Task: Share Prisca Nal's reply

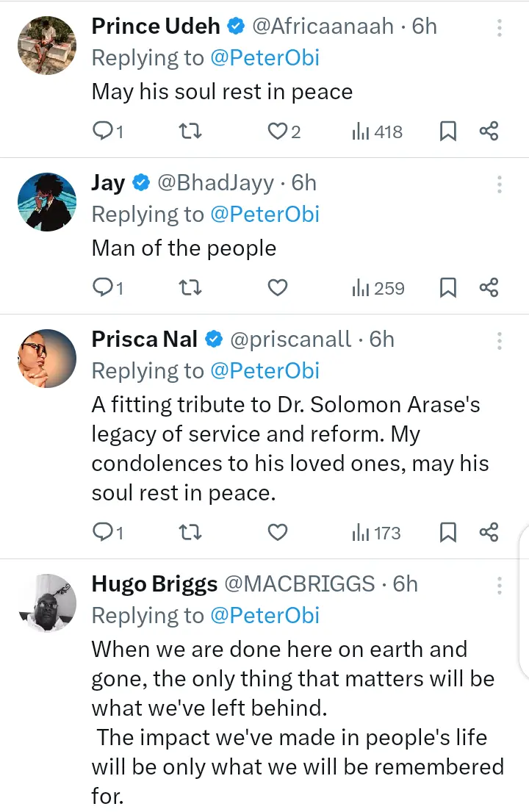Action: point(489,532)
